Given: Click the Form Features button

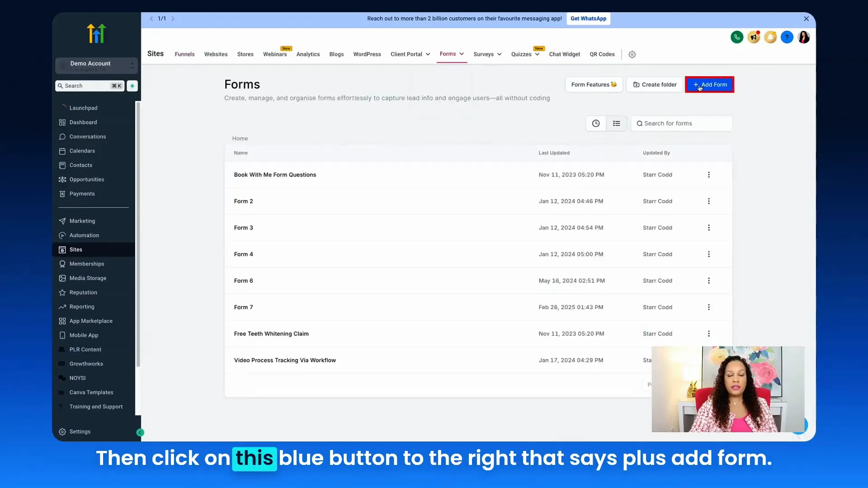Looking at the screenshot, I should pyautogui.click(x=594, y=85).
